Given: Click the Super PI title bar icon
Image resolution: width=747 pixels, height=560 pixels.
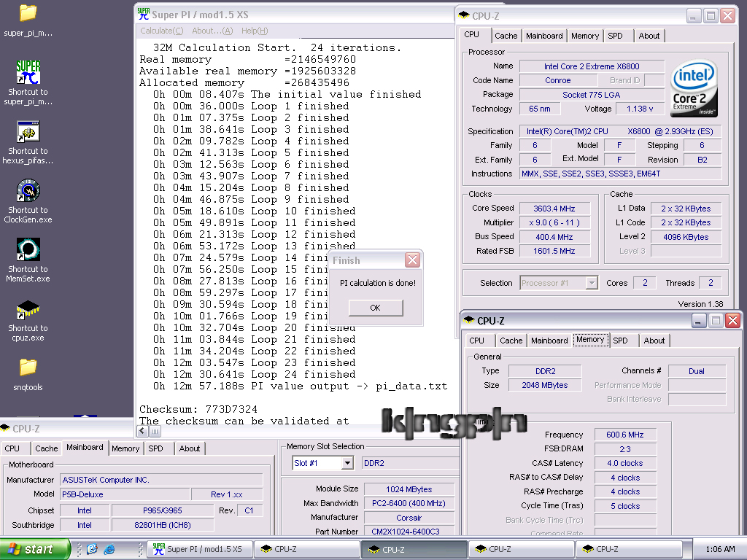Looking at the screenshot, I should coord(143,15).
